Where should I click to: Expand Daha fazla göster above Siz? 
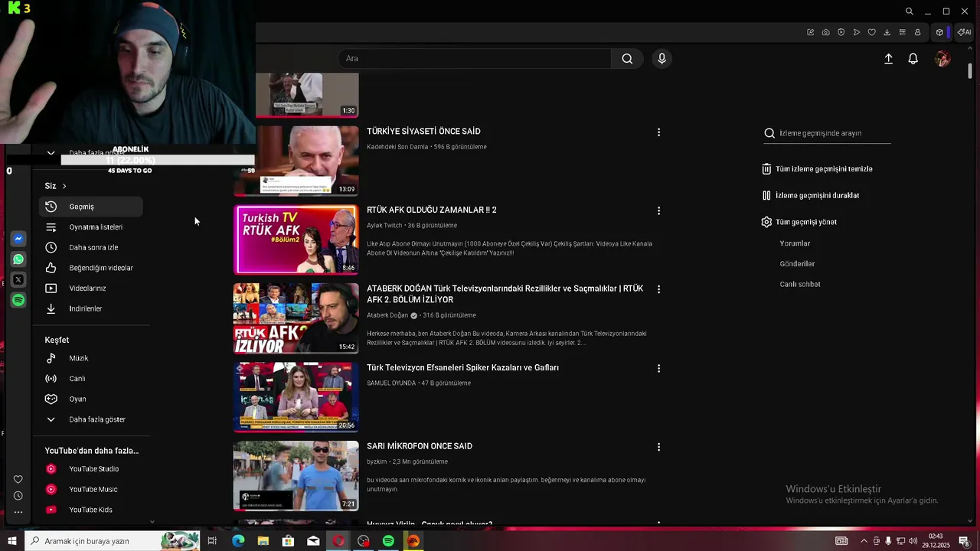click(x=86, y=153)
